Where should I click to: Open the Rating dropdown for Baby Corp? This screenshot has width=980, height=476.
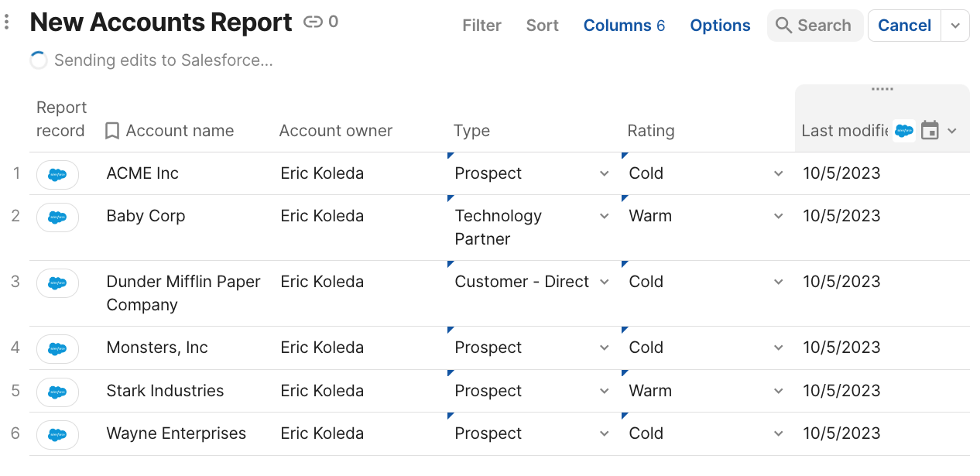tap(779, 217)
